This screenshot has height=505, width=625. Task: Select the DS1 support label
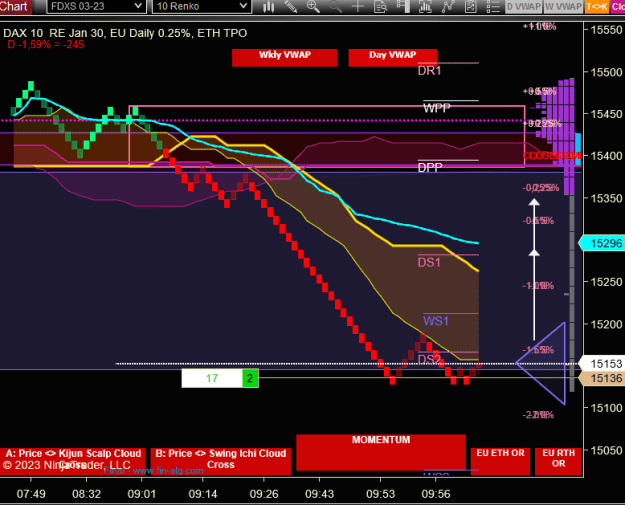click(x=429, y=262)
